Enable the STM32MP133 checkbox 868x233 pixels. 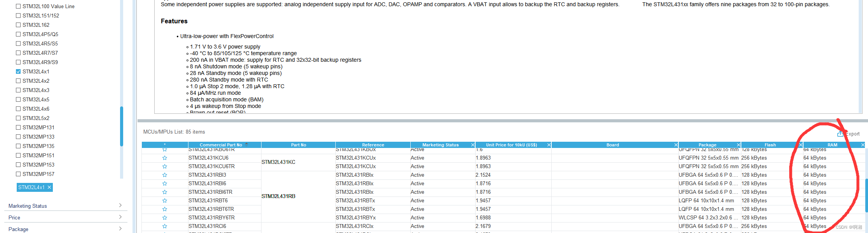click(18, 137)
